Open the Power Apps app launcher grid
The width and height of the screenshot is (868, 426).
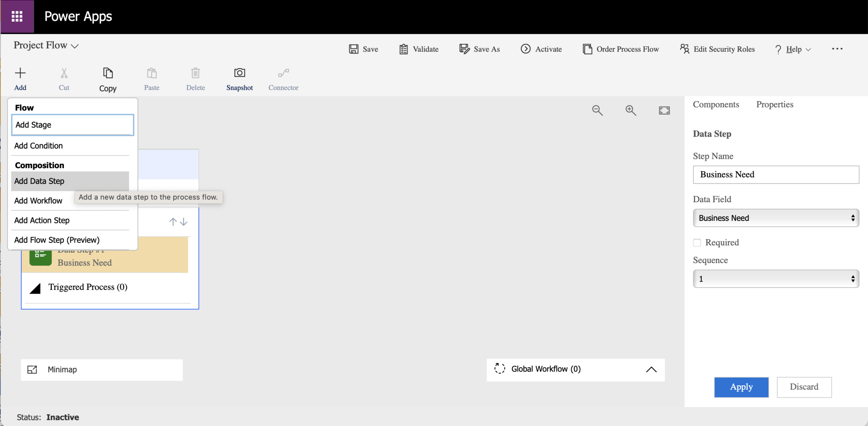coord(17,17)
